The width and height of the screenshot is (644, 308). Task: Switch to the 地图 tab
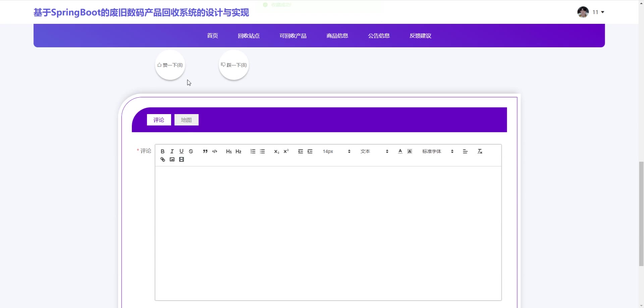pos(186,120)
